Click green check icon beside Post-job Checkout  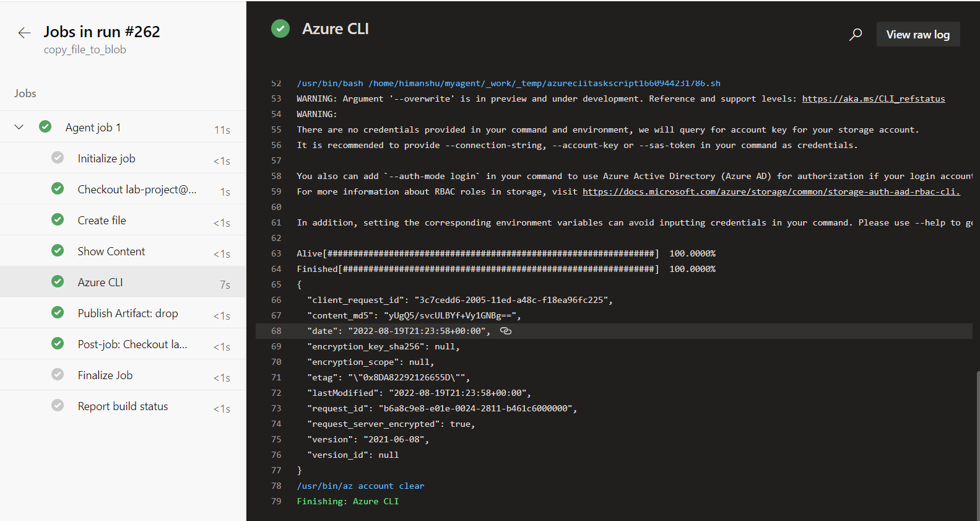click(x=58, y=343)
